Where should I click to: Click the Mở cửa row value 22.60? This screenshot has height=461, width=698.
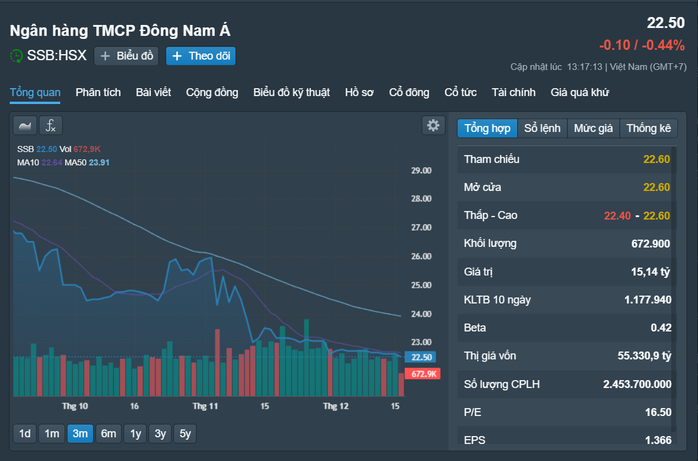(x=656, y=187)
